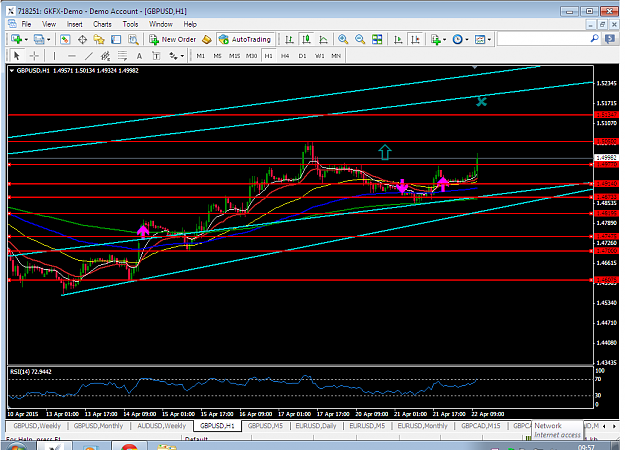The image size is (625, 450).
Task: Switch timeframe to M5
Action: [x=217, y=56]
